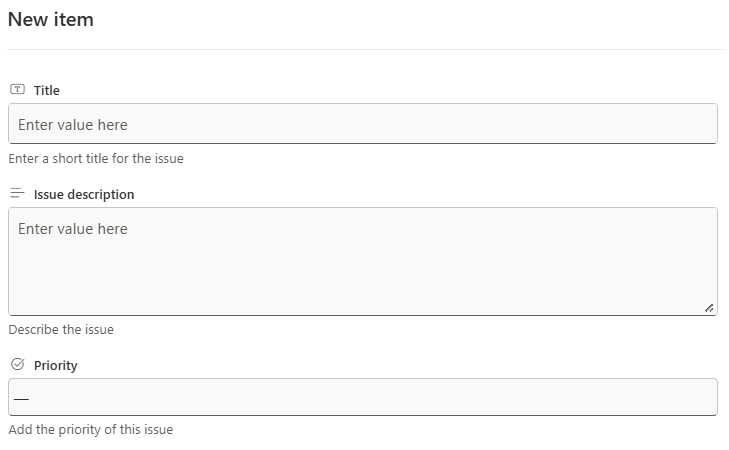Image resolution: width=729 pixels, height=450 pixels.
Task: Focus the Title input field
Action: coord(363,124)
